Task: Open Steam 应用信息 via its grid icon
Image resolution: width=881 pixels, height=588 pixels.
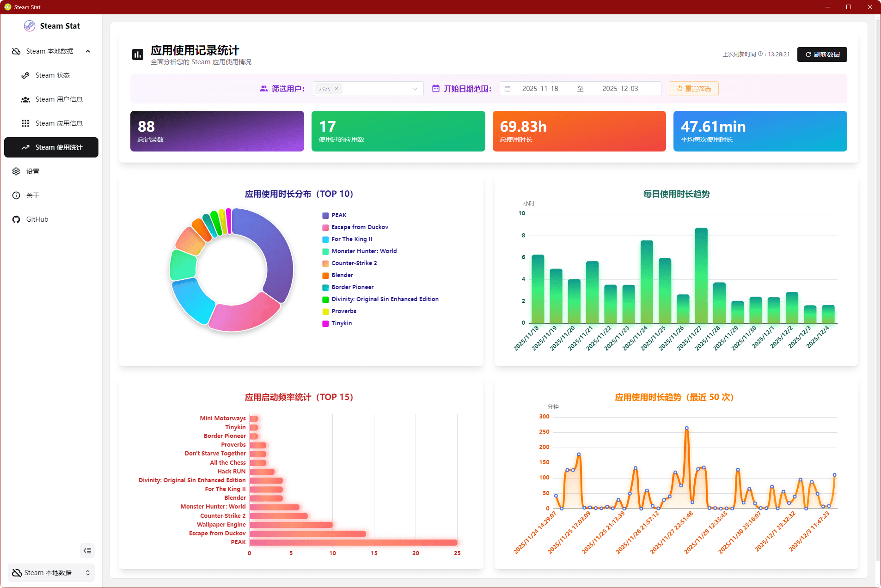Action: click(24, 123)
